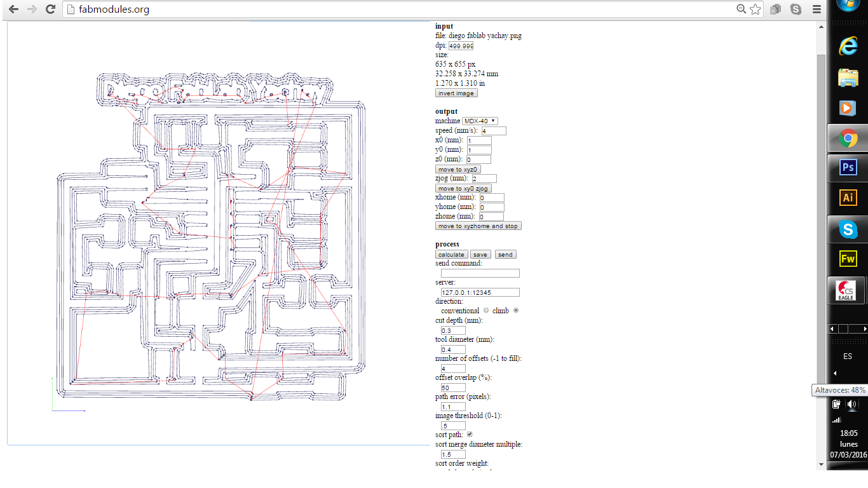The height and width of the screenshot is (488, 868).
Task: Focus the server address field
Action: tap(480, 292)
